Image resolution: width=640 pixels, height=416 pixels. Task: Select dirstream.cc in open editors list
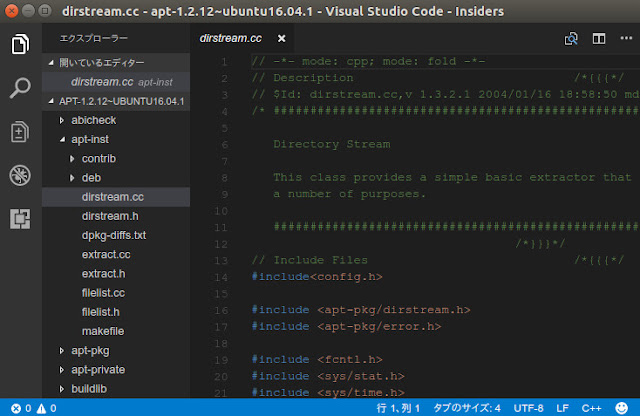click(116, 82)
